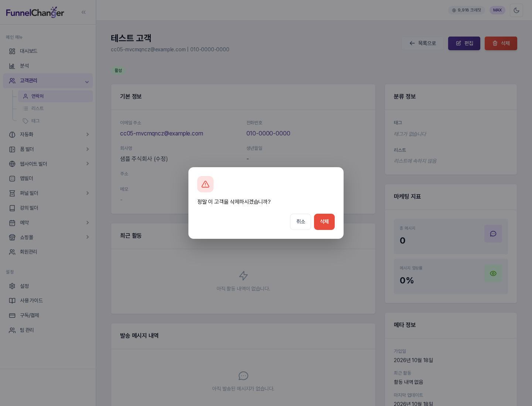Click the 회원관리 people icon
Viewport: 532px width, 406px height.
(x=12, y=252)
